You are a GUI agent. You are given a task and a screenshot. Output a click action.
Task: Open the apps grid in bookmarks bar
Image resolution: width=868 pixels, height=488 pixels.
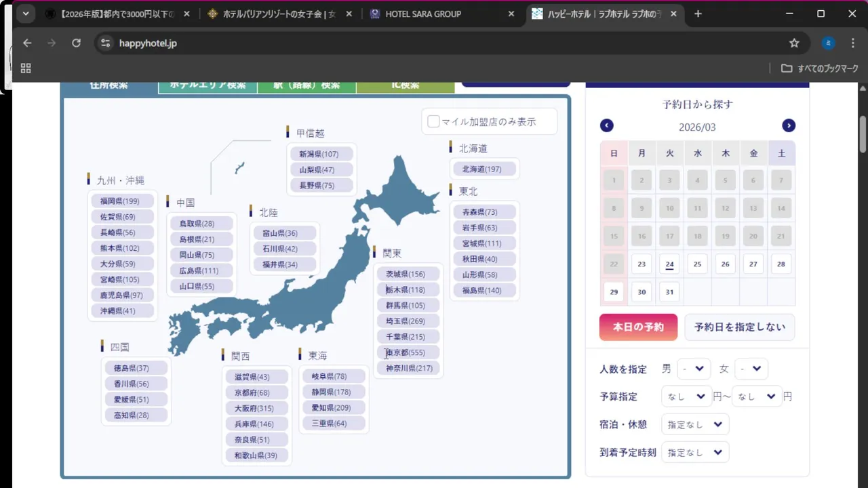(x=26, y=68)
